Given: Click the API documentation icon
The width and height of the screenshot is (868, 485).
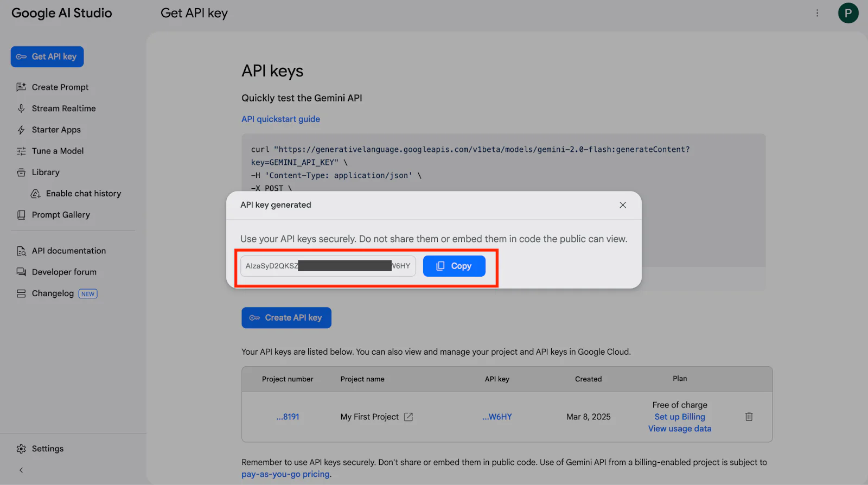Looking at the screenshot, I should pyautogui.click(x=21, y=251).
